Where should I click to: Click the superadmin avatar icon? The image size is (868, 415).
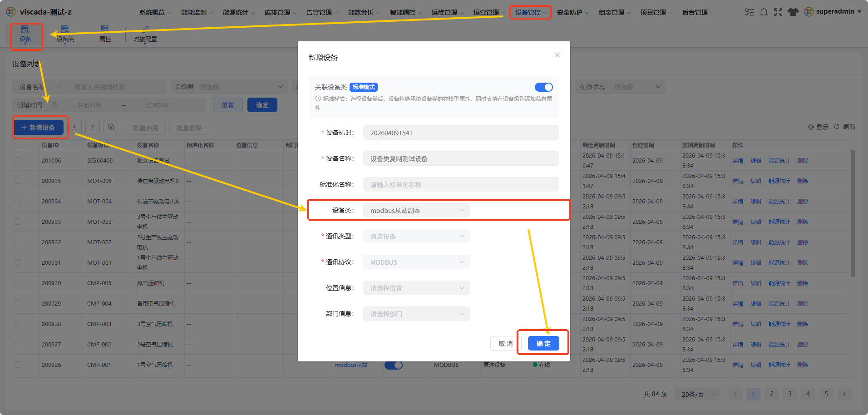tap(809, 12)
